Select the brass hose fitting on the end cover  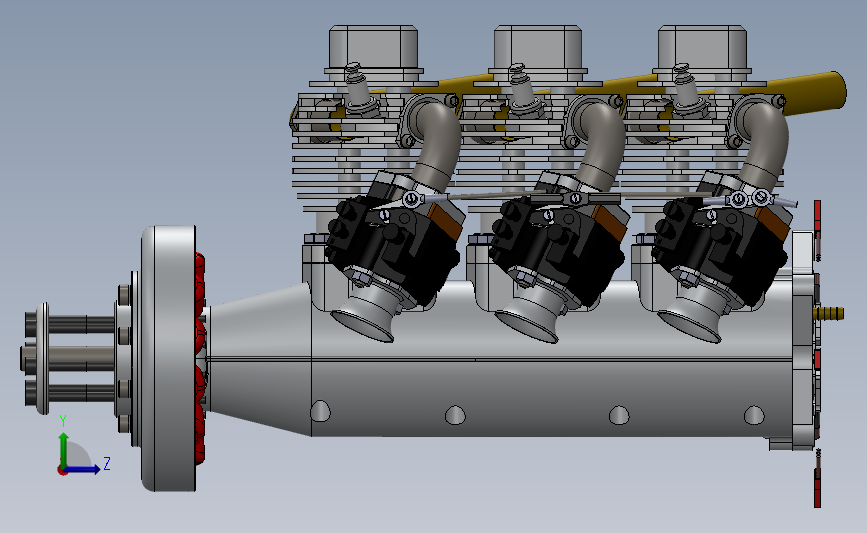tap(831, 313)
